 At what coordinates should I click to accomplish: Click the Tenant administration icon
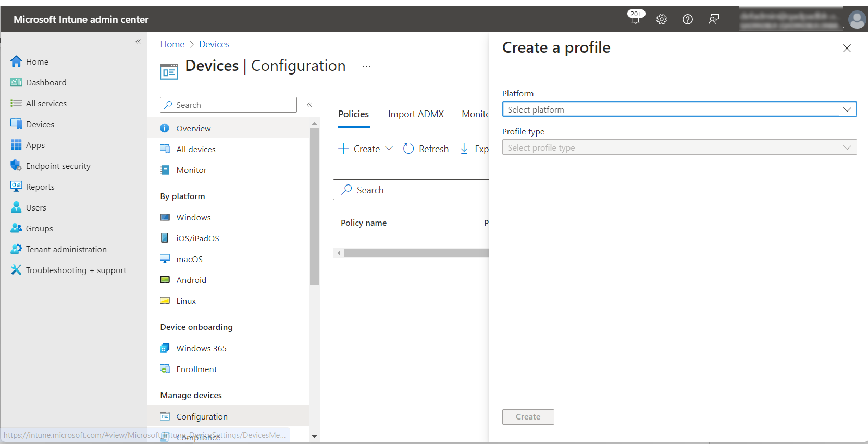[16, 249]
